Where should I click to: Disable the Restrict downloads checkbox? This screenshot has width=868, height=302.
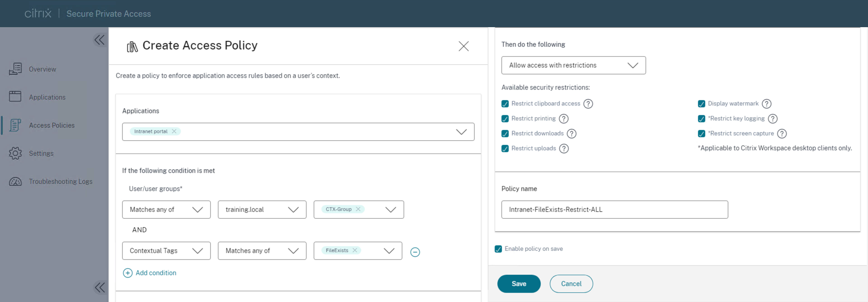coord(505,134)
